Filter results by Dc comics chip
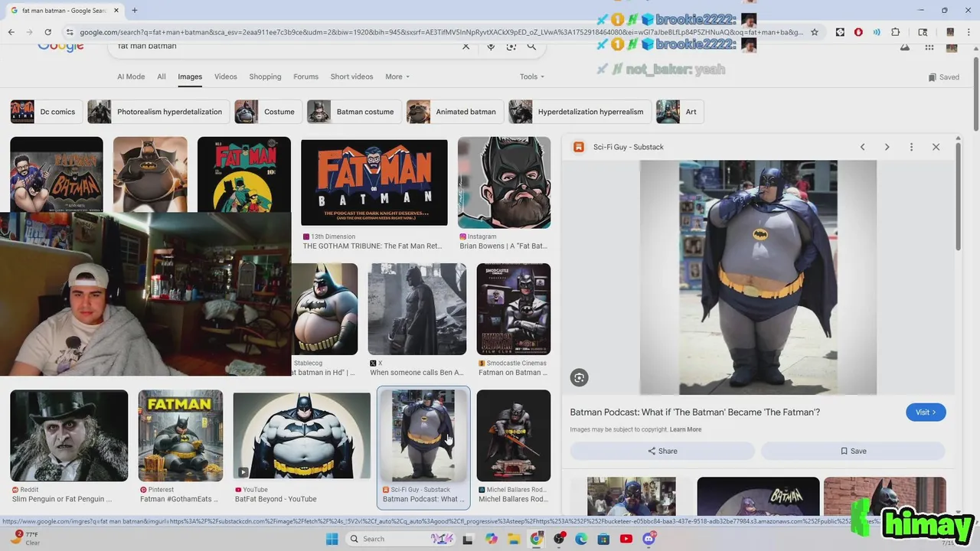The image size is (980, 551). coord(46,112)
